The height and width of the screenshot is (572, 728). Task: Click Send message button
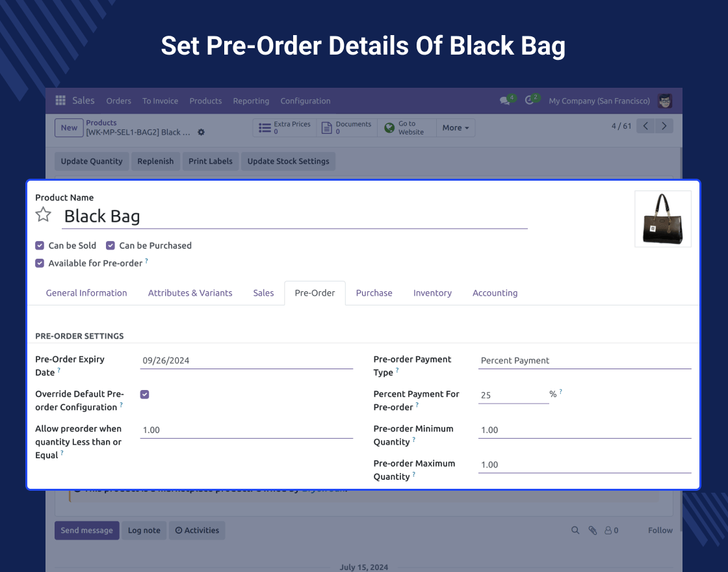click(x=87, y=530)
